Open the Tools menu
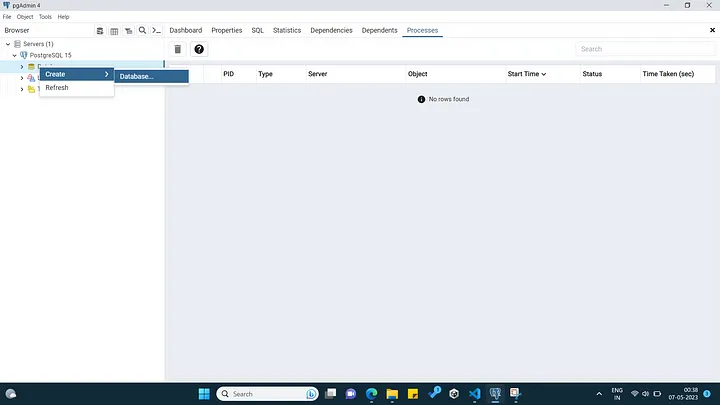The height and width of the screenshot is (405, 720). coord(45,17)
